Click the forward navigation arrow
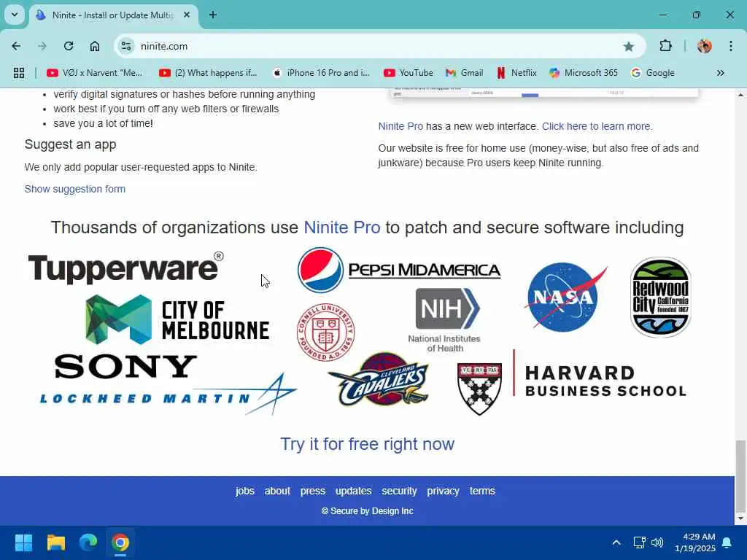The width and height of the screenshot is (747, 560). click(42, 46)
